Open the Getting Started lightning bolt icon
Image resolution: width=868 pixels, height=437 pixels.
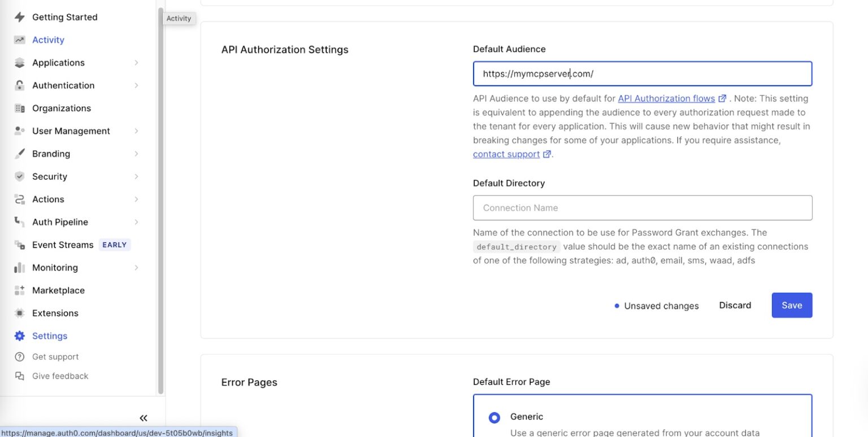click(x=19, y=17)
